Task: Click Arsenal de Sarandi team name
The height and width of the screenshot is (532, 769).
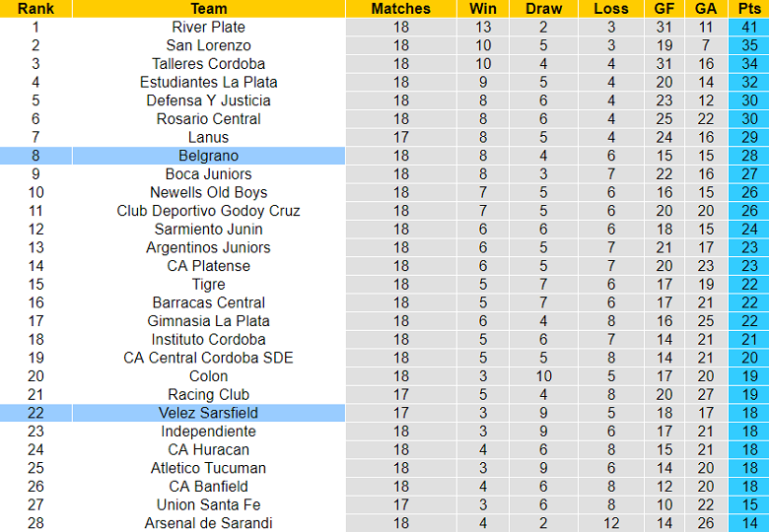Action: click(x=208, y=523)
